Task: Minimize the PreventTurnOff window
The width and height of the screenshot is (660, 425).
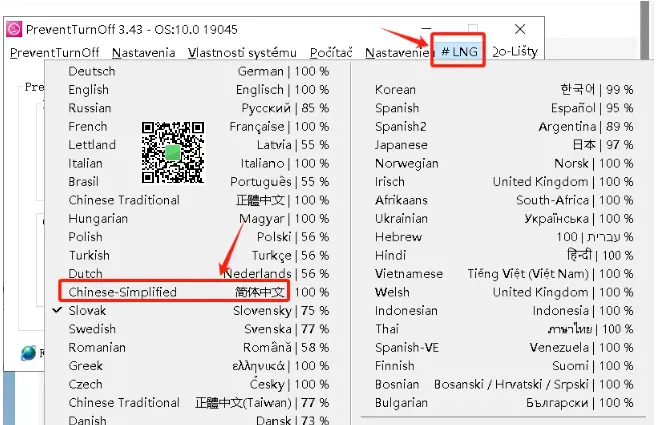Action: (x=426, y=29)
